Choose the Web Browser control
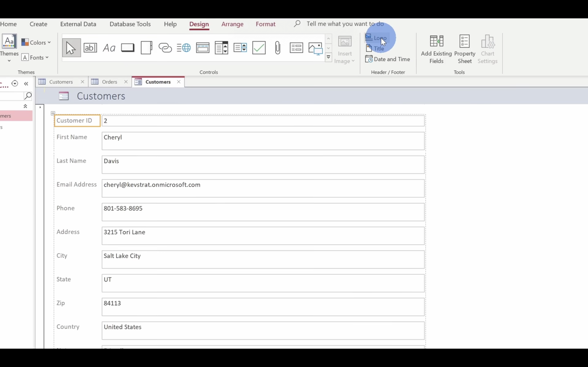 tap(184, 48)
